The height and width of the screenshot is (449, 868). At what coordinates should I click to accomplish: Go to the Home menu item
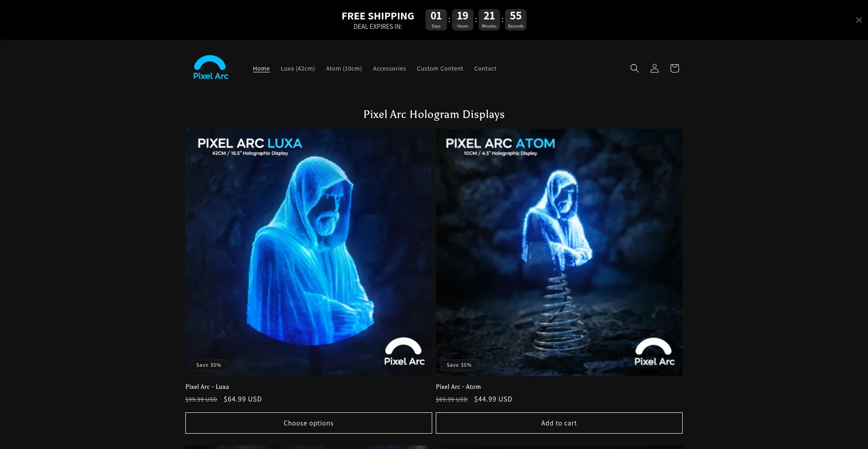click(x=261, y=69)
